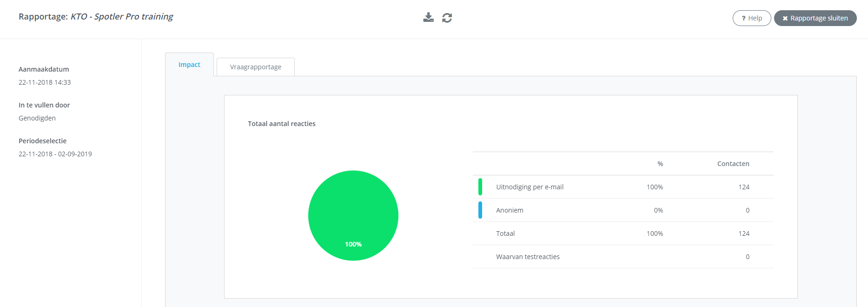Click the report title KTO - Spotler Pro training

122,17
